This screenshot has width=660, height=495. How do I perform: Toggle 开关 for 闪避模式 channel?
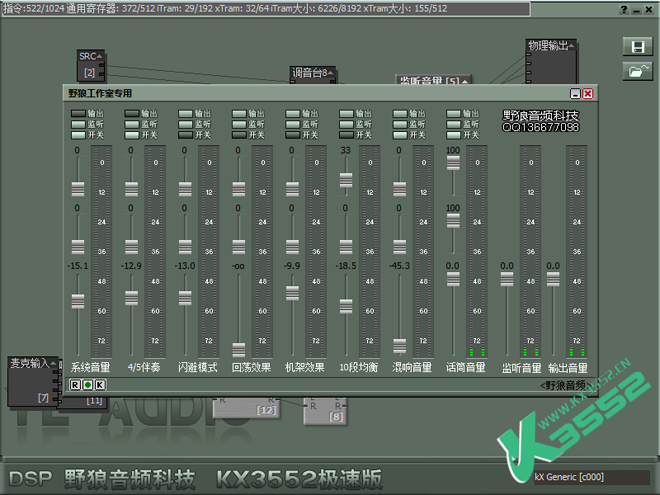coord(185,135)
